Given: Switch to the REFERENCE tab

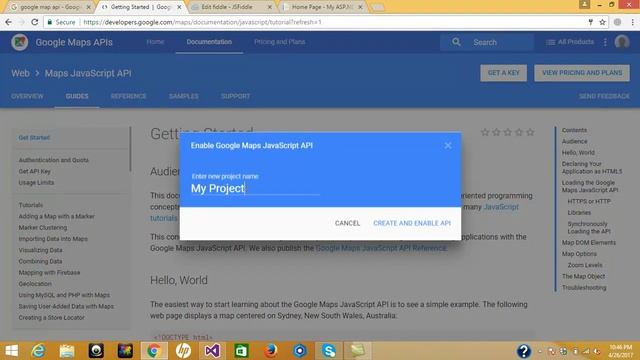Looking at the screenshot, I should pos(128,96).
